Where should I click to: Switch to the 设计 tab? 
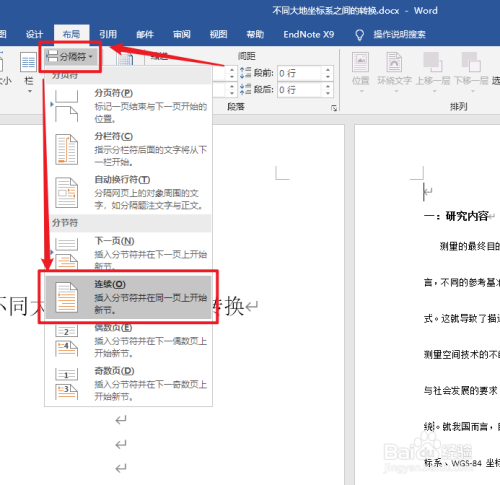click(x=34, y=34)
